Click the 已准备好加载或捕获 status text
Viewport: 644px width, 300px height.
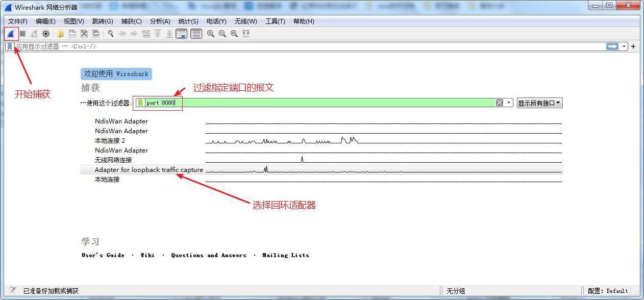click(51, 291)
